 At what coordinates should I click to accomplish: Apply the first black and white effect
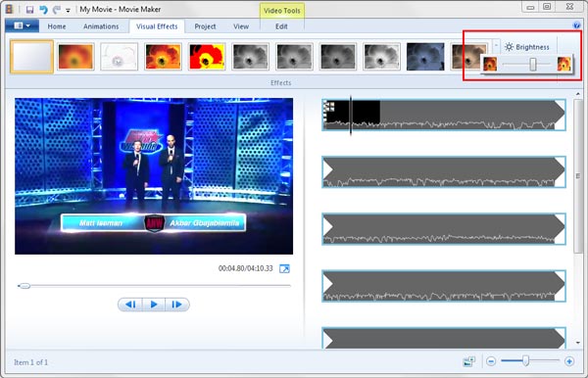(x=251, y=57)
